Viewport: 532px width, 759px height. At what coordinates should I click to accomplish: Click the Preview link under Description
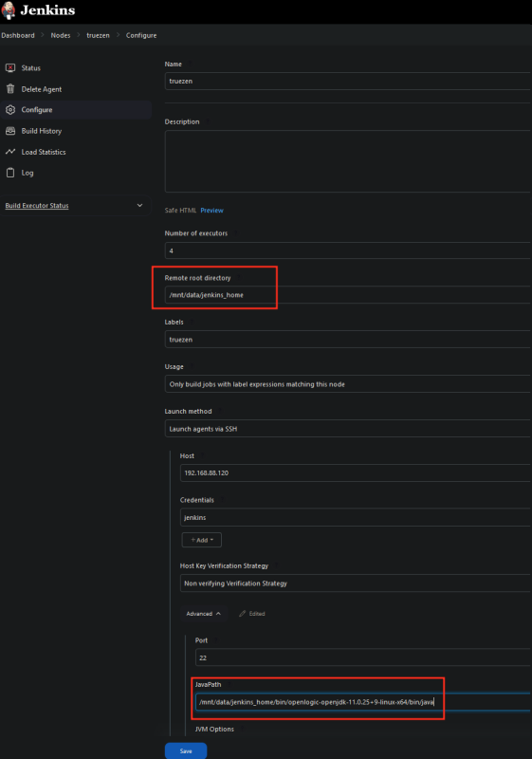click(211, 210)
